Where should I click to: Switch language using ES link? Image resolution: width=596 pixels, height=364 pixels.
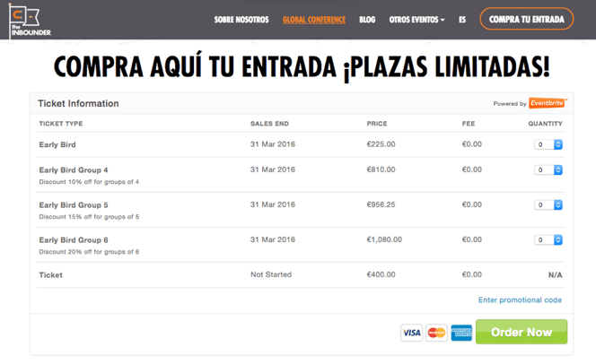[x=462, y=20]
